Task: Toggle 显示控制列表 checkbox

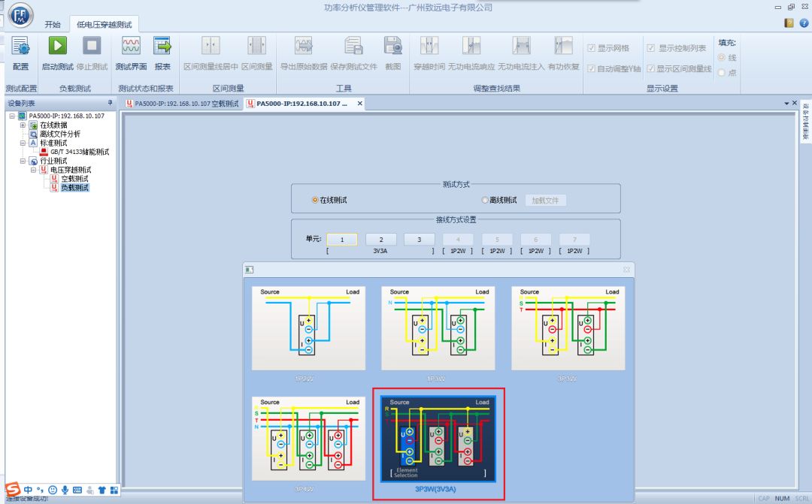Action: pyautogui.click(x=651, y=48)
